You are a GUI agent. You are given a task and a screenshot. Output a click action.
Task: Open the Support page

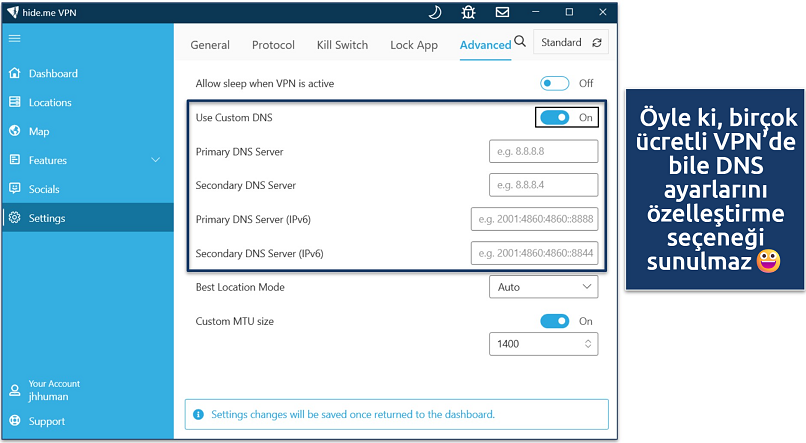click(46, 421)
